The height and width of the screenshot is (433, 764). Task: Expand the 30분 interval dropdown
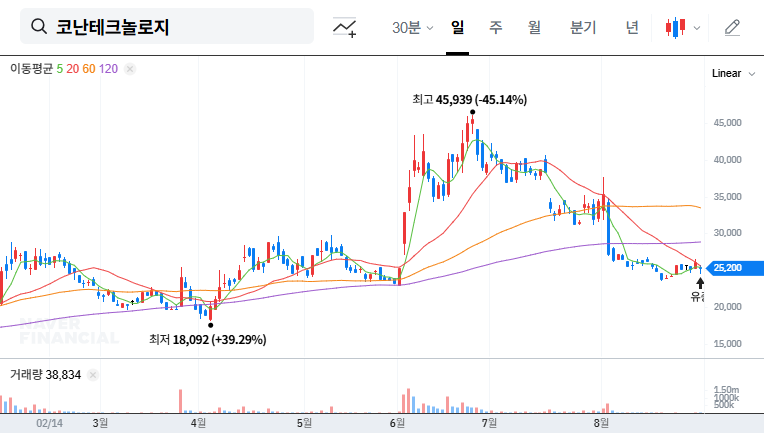point(412,28)
